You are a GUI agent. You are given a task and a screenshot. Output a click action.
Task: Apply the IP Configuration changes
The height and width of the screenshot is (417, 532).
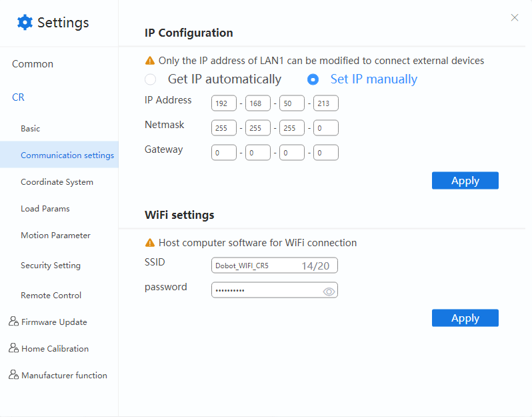[465, 180]
